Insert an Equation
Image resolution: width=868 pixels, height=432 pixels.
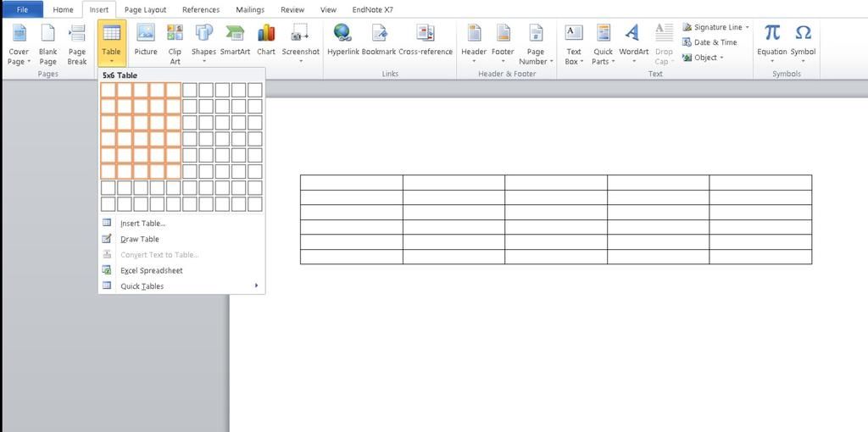tap(772, 44)
